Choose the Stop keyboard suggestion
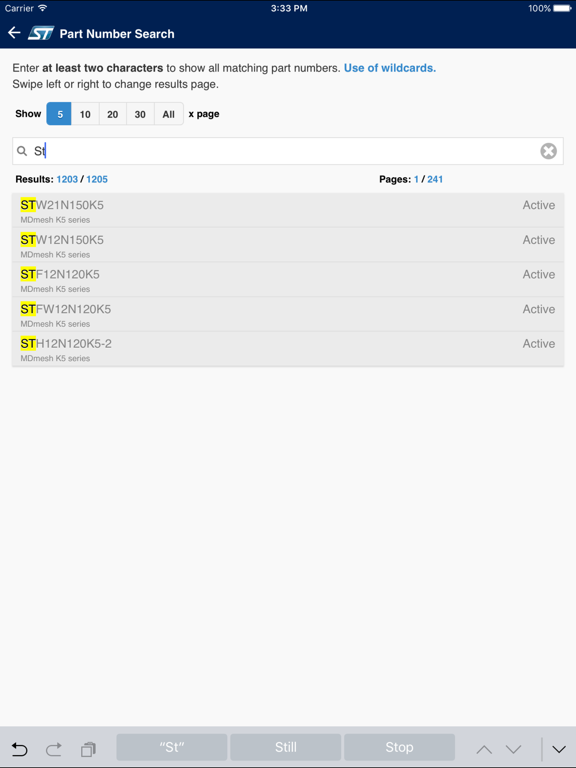The image size is (576, 768). tap(399, 747)
